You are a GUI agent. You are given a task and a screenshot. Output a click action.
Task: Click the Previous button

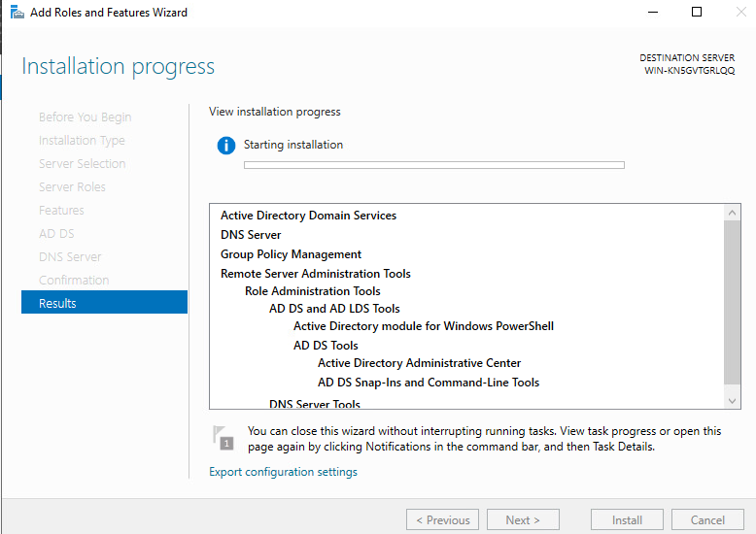coord(442,520)
